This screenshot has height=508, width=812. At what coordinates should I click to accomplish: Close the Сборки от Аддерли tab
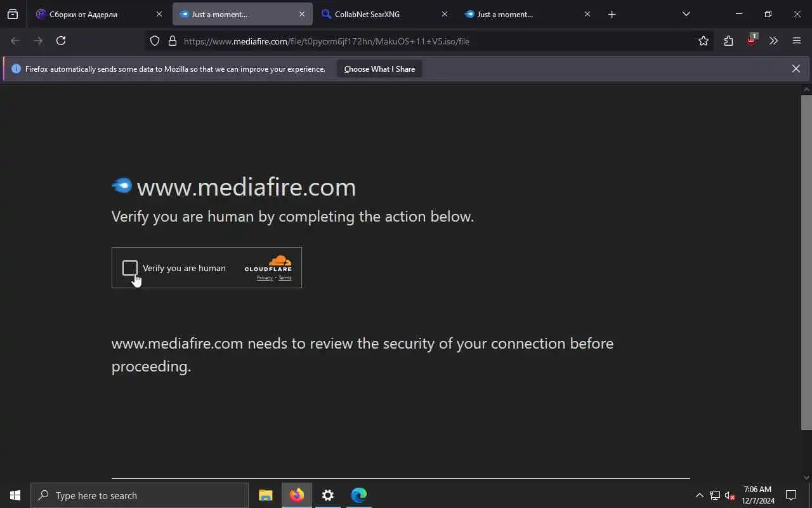(159, 14)
